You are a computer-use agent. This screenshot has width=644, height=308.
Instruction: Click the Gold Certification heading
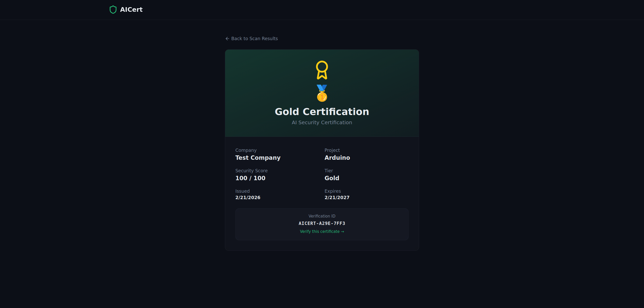click(x=322, y=112)
